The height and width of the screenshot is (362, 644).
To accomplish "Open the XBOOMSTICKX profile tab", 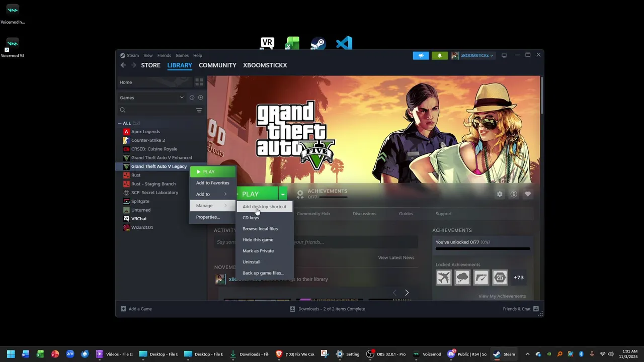I will click(265, 65).
